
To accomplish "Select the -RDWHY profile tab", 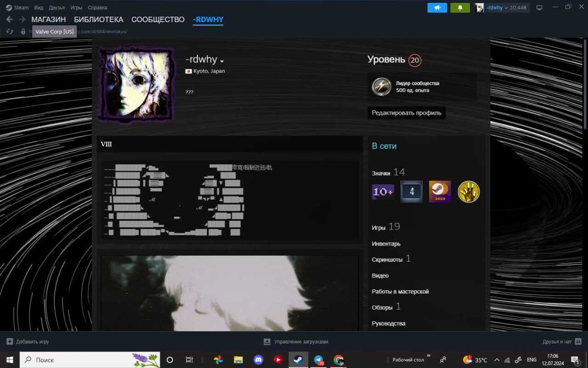I will 208,19.
